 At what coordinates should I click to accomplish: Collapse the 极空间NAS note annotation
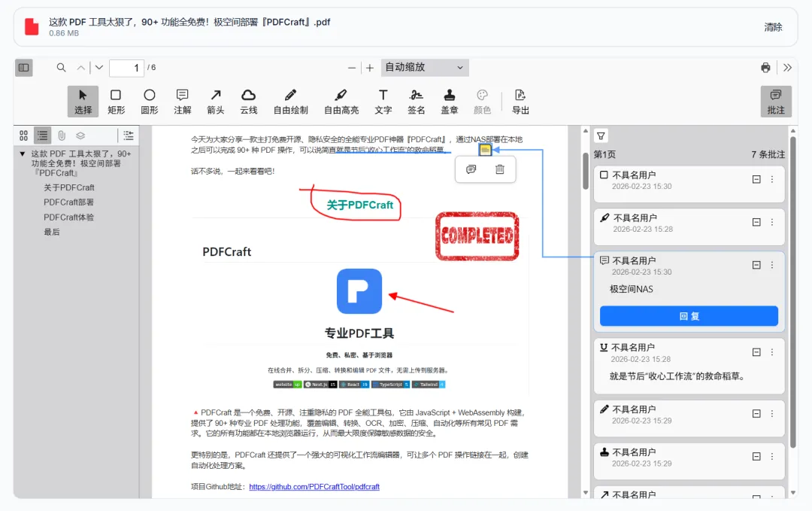[756, 265]
